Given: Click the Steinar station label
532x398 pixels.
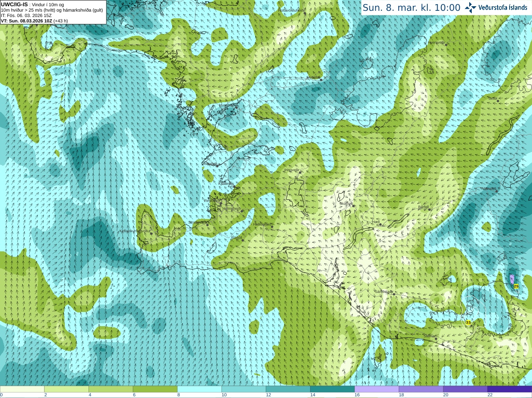Looking at the screenshot, I should (429, 336).
